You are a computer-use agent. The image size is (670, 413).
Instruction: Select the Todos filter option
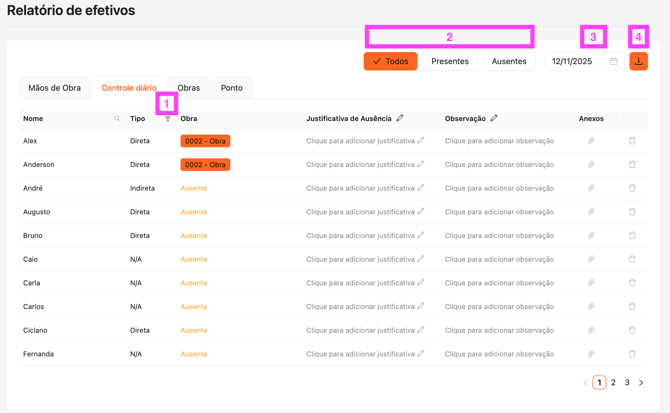point(390,61)
